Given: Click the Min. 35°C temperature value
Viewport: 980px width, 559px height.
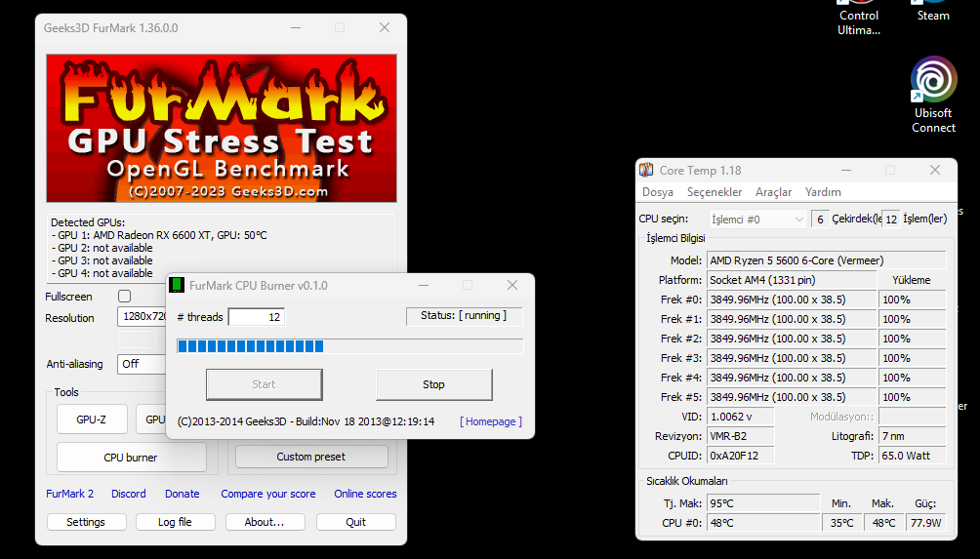Looking at the screenshot, I should click(841, 523).
